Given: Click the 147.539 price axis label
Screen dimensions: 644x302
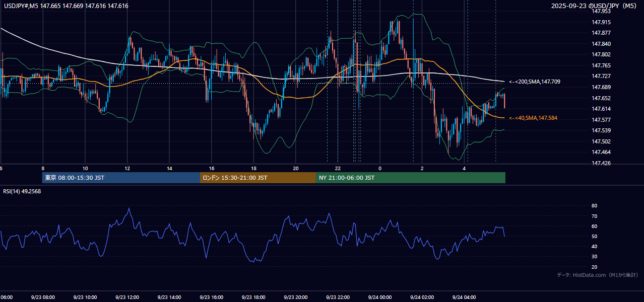Looking at the screenshot, I should [x=602, y=130].
